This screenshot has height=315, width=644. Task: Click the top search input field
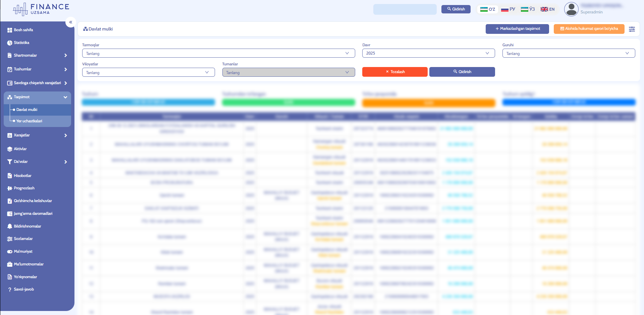coord(405,9)
